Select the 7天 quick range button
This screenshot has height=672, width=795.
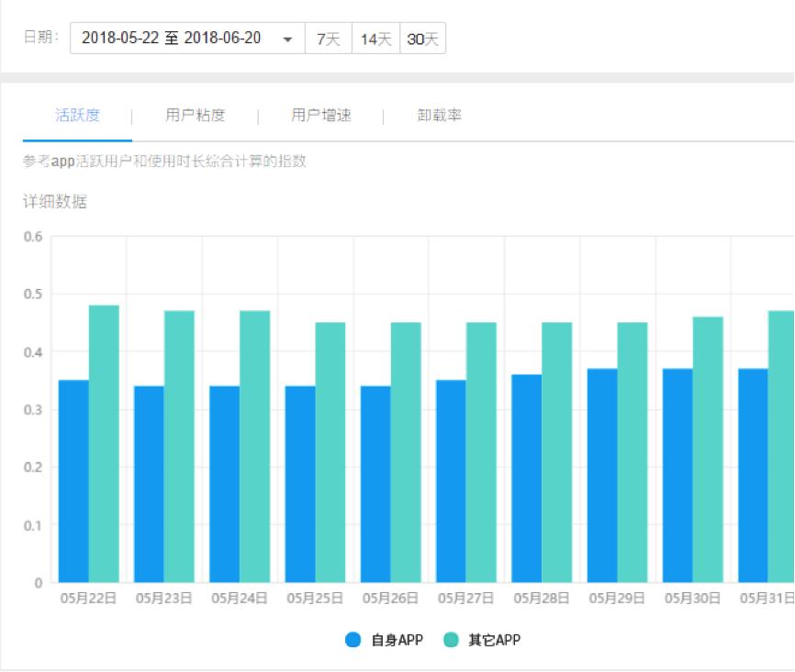pos(328,39)
